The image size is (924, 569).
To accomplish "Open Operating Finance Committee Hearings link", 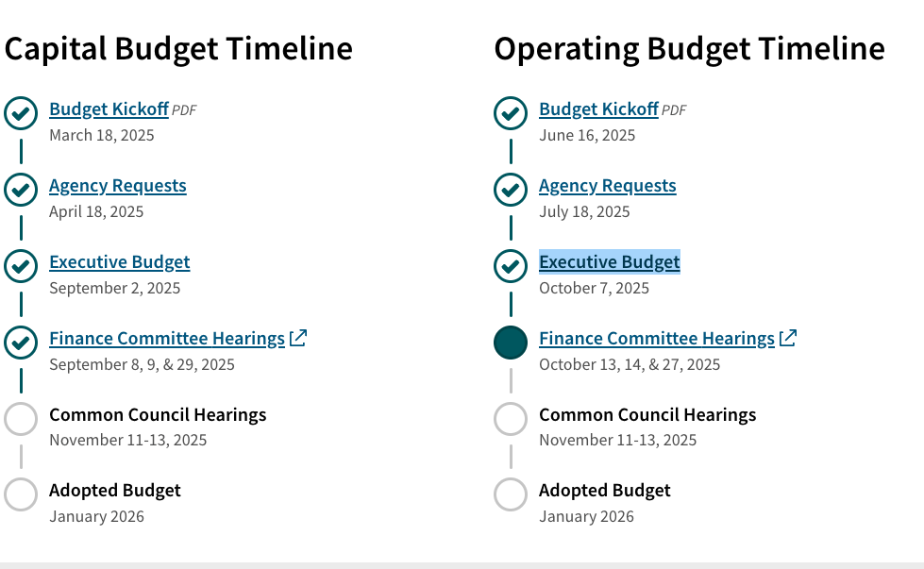I will click(x=656, y=339).
